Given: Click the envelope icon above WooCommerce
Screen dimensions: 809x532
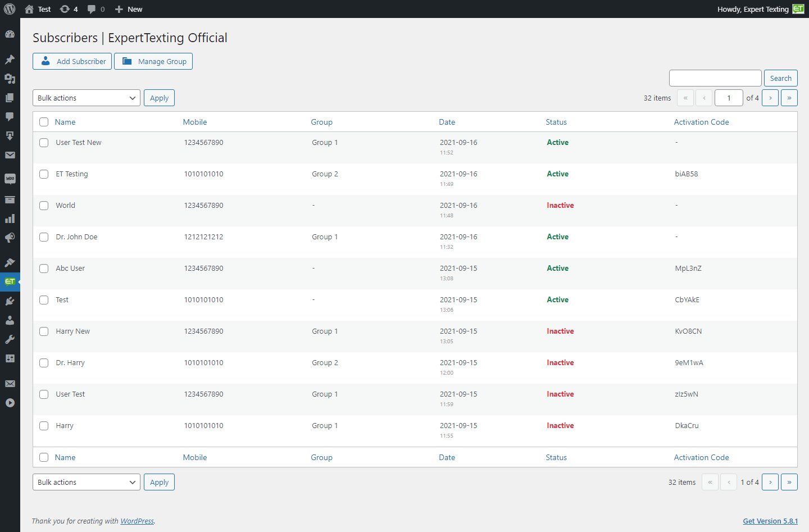Looking at the screenshot, I should click(x=10, y=155).
